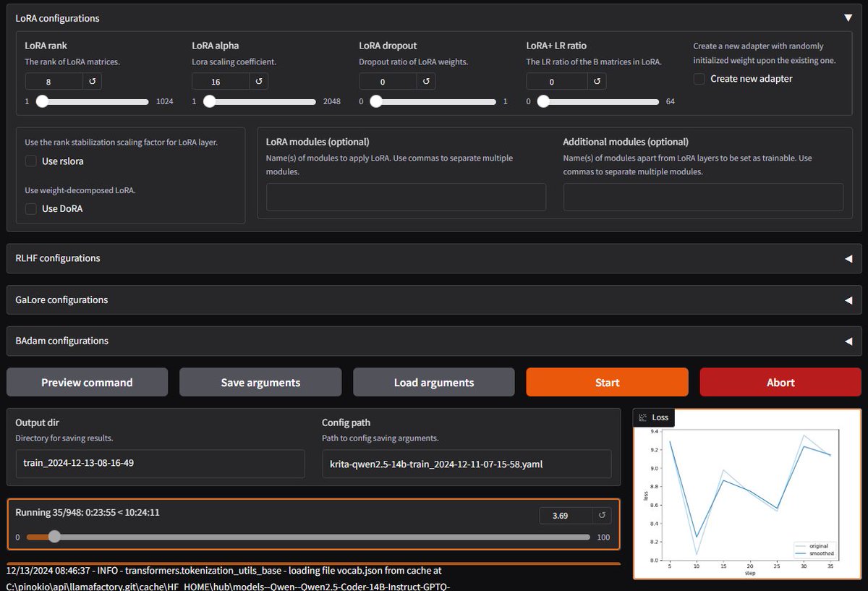This screenshot has height=591, width=868.
Task: Click the 'Additional modules (optional)' label
Action: (626, 142)
